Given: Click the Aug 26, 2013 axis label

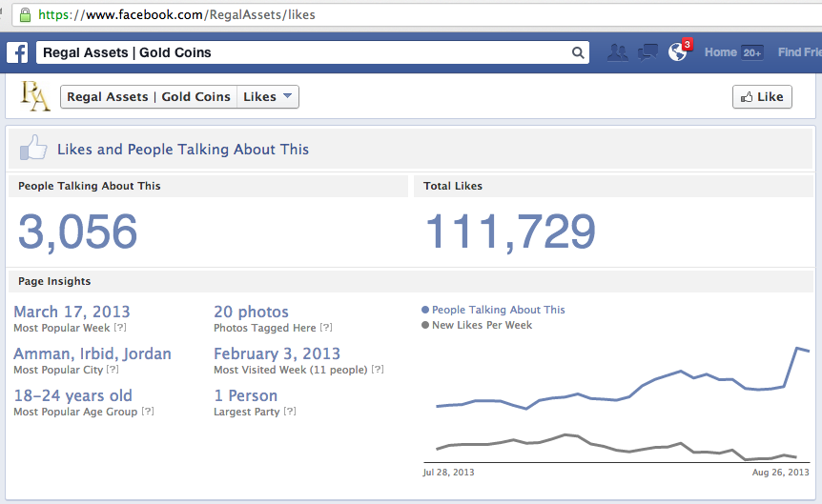Looking at the screenshot, I should tap(781, 472).
